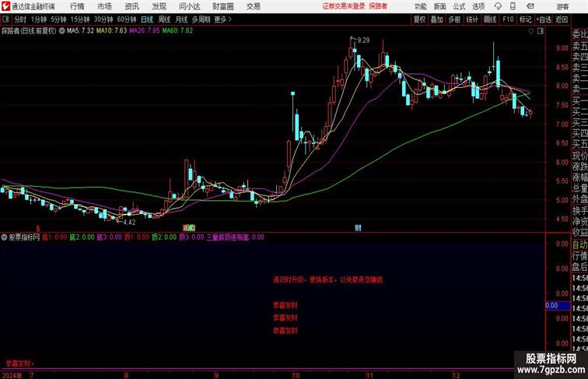
Task: Click the red $ marker under the chart
Action: coord(38,227)
